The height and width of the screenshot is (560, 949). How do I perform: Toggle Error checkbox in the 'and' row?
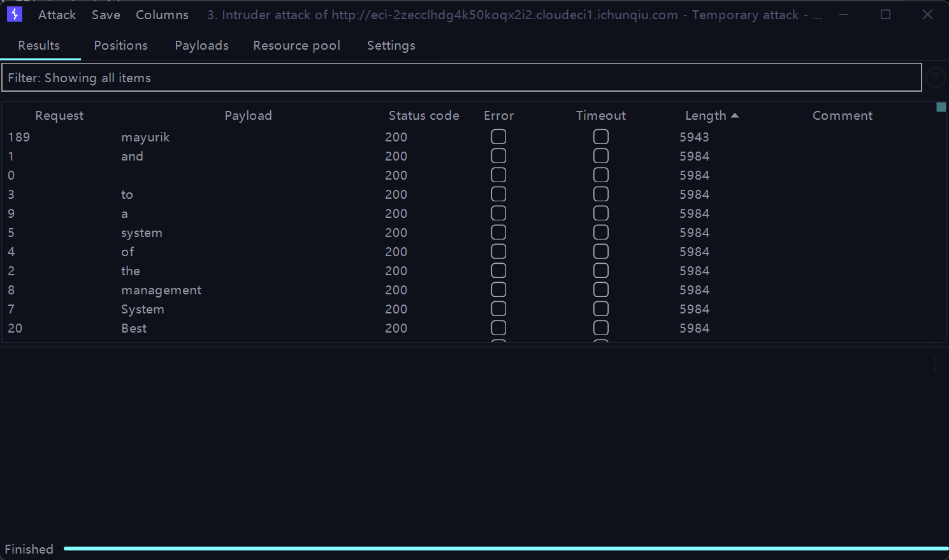click(498, 156)
